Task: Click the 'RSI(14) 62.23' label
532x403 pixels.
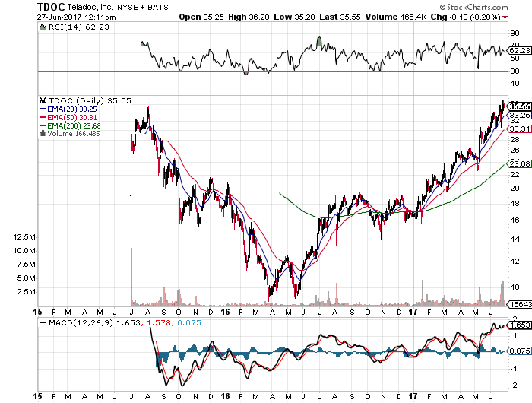Action: coord(79,27)
